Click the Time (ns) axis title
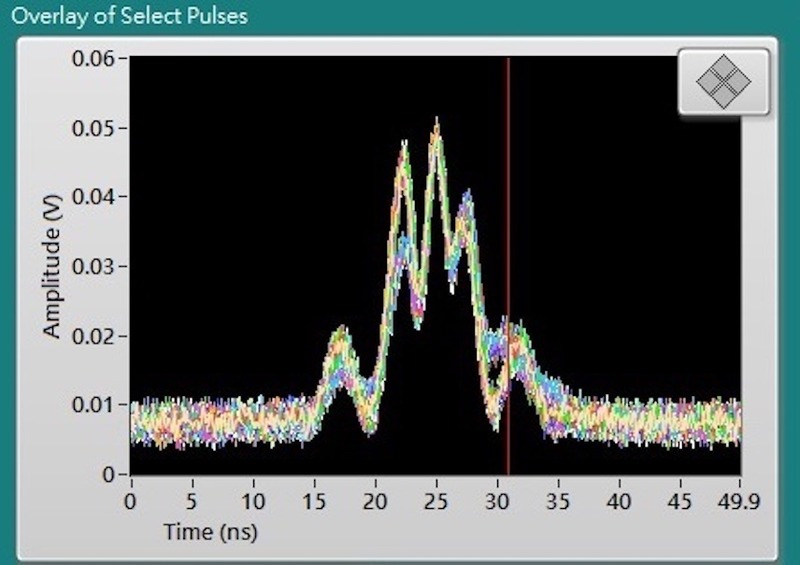 [x=210, y=532]
